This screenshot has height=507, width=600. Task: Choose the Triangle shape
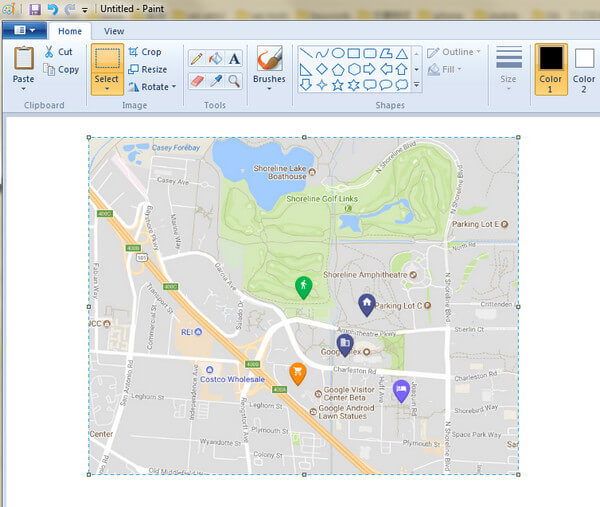[401, 53]
